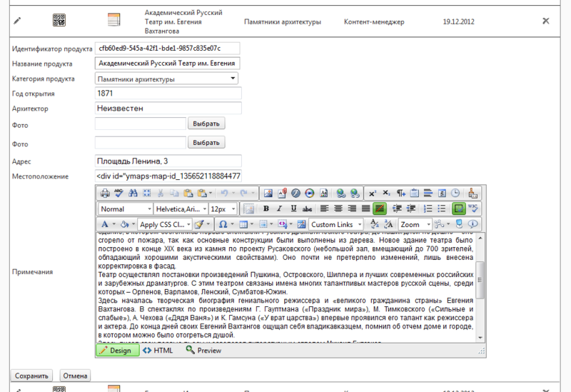Screen dimensions: 571x392
Task: Center-align the text
Action: [x=338, y=208]
